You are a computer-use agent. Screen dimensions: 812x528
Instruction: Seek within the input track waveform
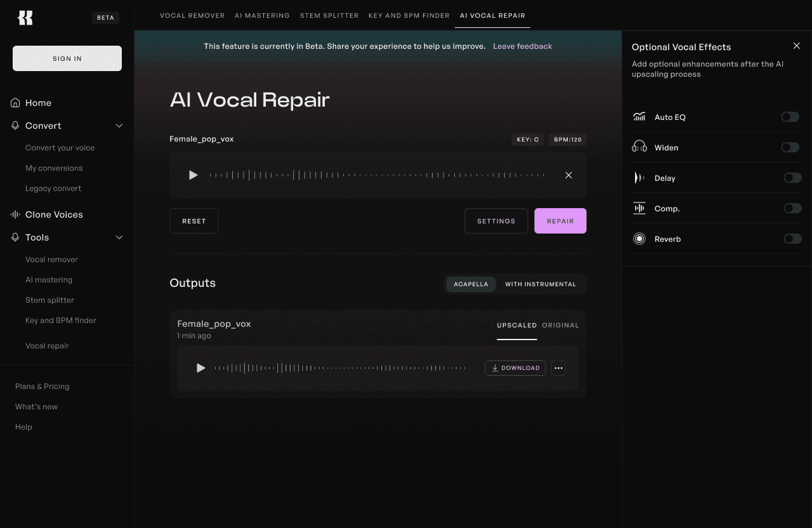pos(377,175)
